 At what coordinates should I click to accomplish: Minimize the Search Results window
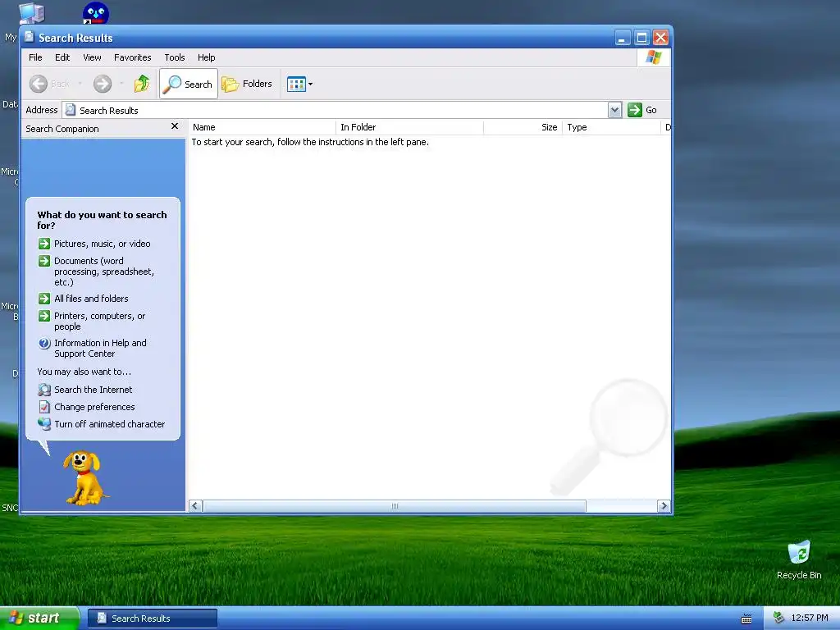pyautogui.click(x=623, y=38)
